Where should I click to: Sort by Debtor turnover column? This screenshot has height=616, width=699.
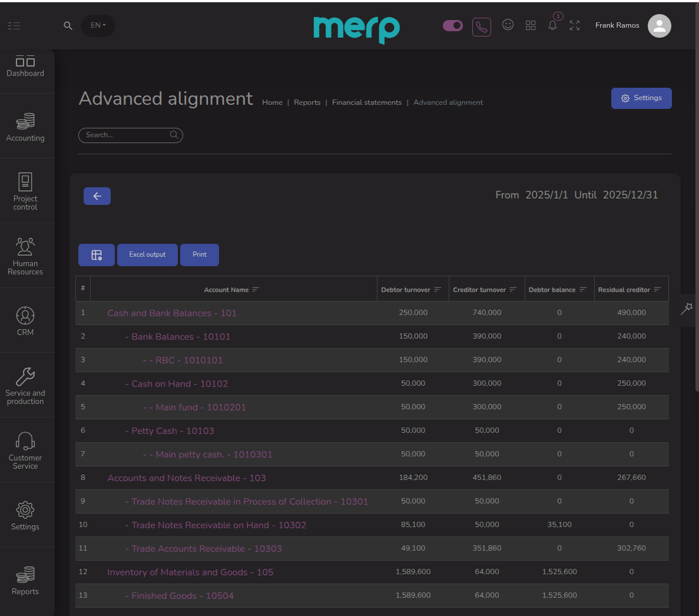[438, 290]
